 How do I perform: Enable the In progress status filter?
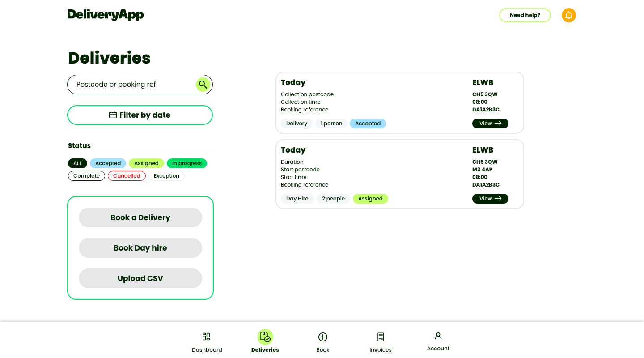[186, 163]
